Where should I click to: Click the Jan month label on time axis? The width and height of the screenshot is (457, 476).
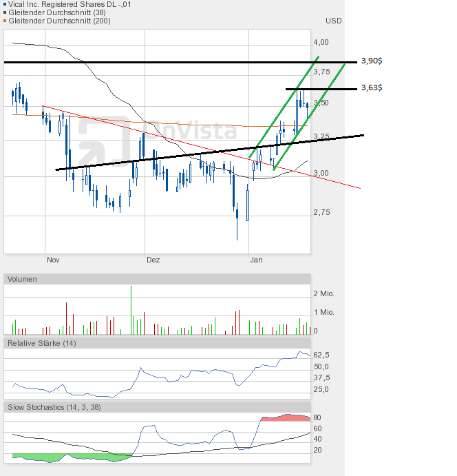[257, 260]
